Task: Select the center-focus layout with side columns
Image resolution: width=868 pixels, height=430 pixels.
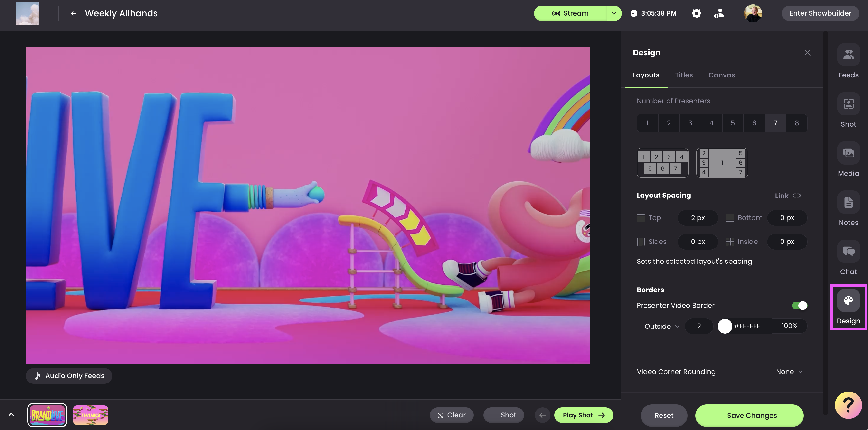Action: click(x=722, y=163)
